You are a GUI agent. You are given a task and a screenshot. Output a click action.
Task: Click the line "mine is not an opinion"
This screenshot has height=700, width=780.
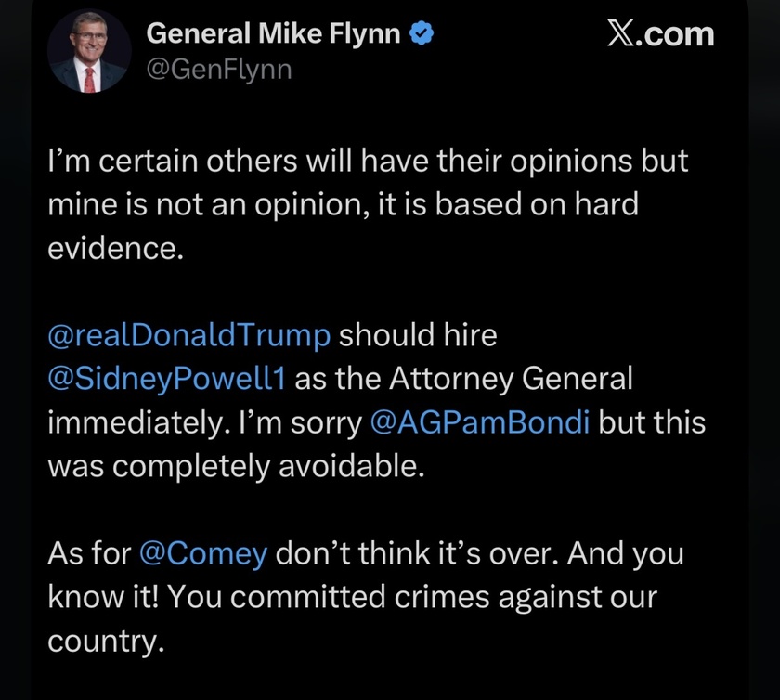coord(342,204)
